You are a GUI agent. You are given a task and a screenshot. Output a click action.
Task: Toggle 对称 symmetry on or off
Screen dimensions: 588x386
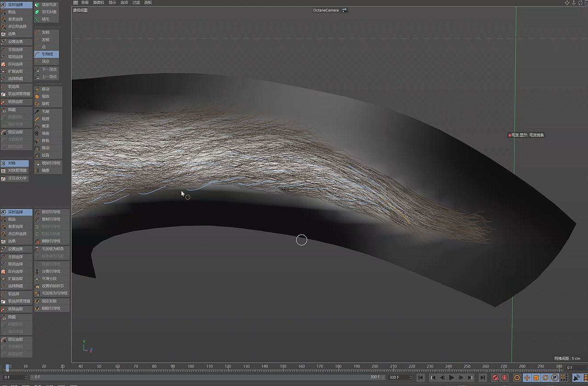(15, 163)
